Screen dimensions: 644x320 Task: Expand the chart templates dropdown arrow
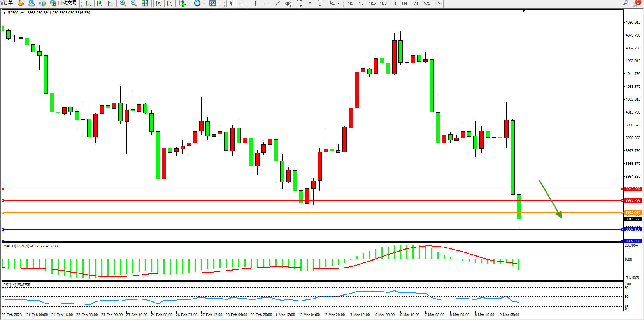click(219, 3)
